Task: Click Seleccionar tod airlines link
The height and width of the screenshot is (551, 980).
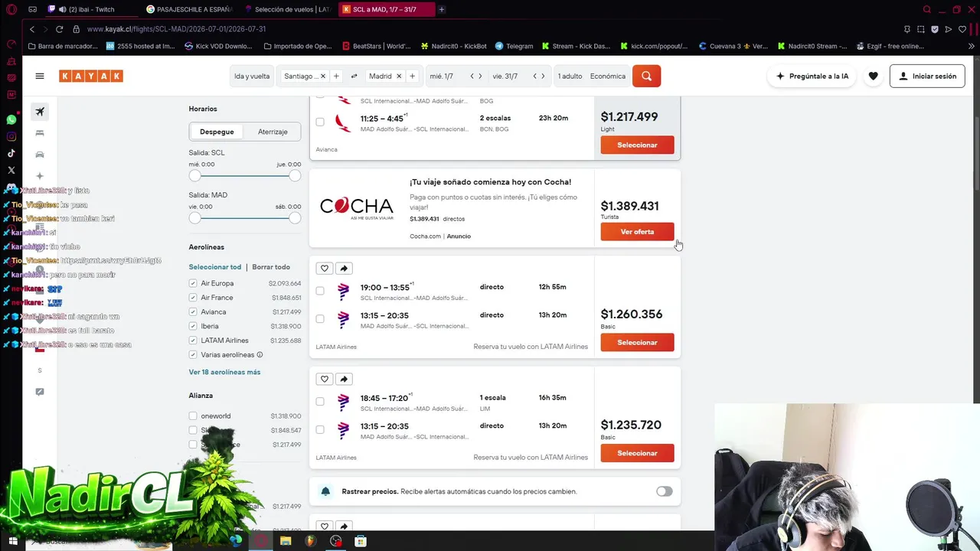Action: tap(215, 267)
